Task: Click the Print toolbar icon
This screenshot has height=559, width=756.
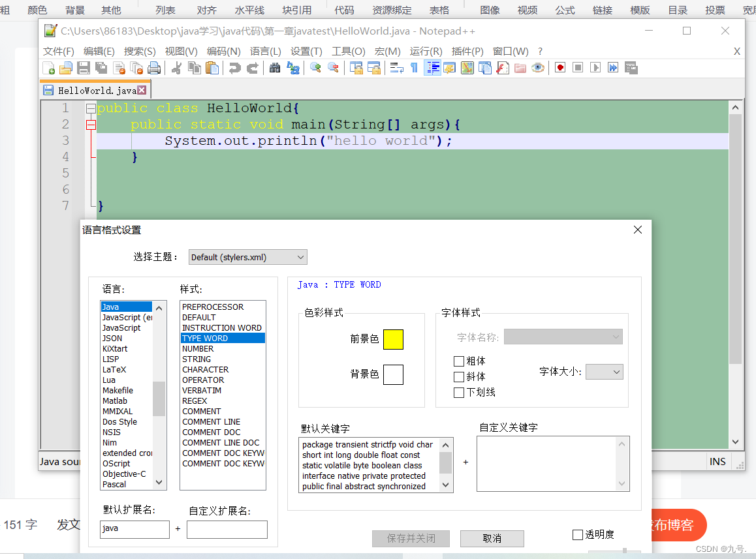Action: pos(154,68)
